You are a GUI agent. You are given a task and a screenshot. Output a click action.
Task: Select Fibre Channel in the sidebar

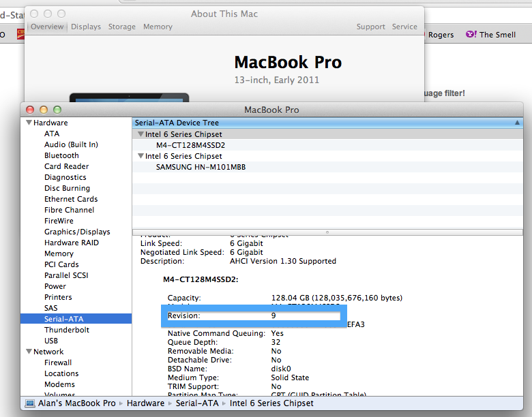(69, 210)
